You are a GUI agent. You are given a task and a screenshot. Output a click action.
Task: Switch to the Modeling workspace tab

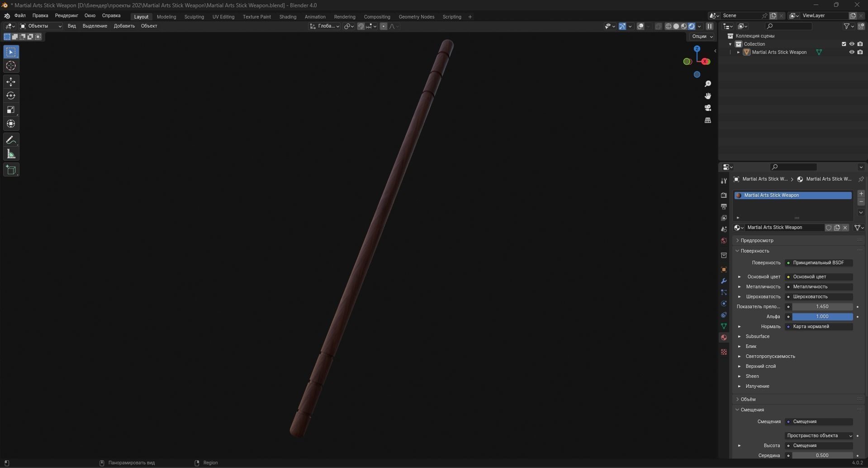tap(166, 17)
